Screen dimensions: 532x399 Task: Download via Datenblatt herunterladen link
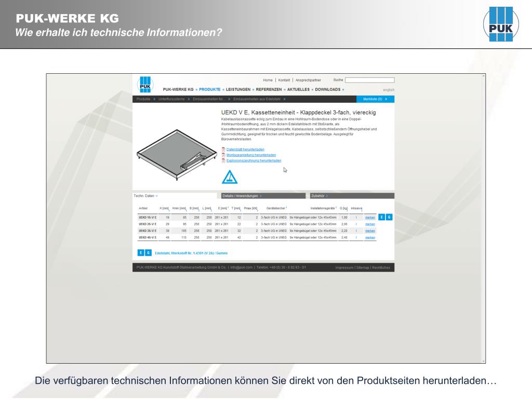click(245, 150)
